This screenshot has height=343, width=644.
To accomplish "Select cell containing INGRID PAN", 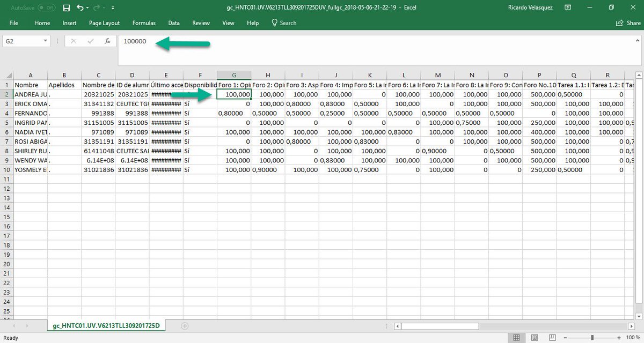I will pos(30,123).
